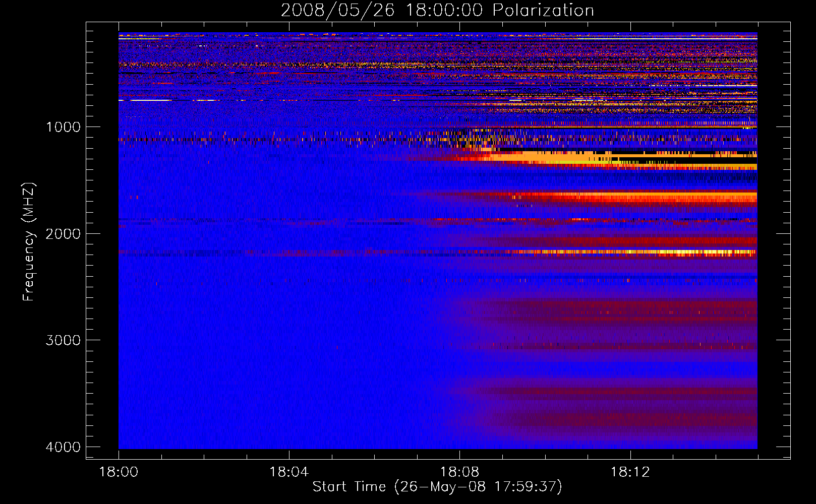The image size is (816, 504).
Task: Click the 4000 frequency tick label
Action: (63, 447)
